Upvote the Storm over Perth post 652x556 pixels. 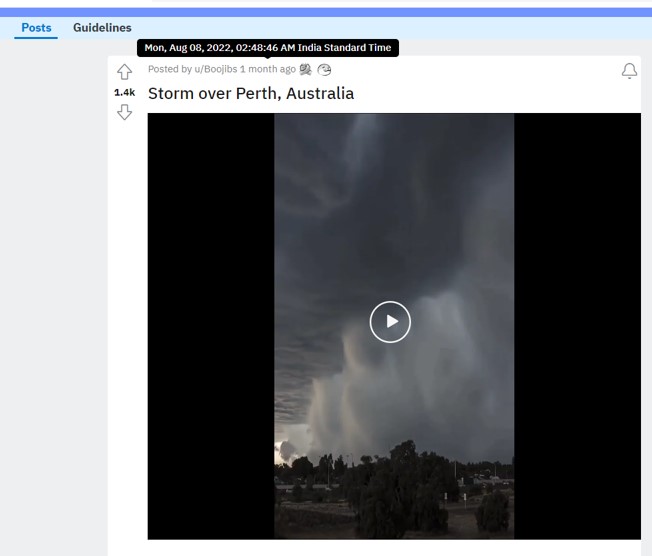click(124, 72)
